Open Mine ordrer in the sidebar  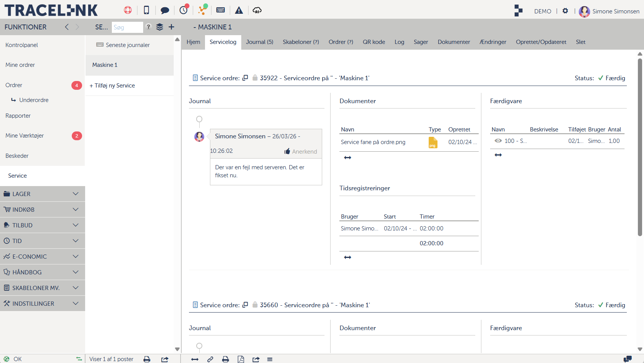point(20,65)
